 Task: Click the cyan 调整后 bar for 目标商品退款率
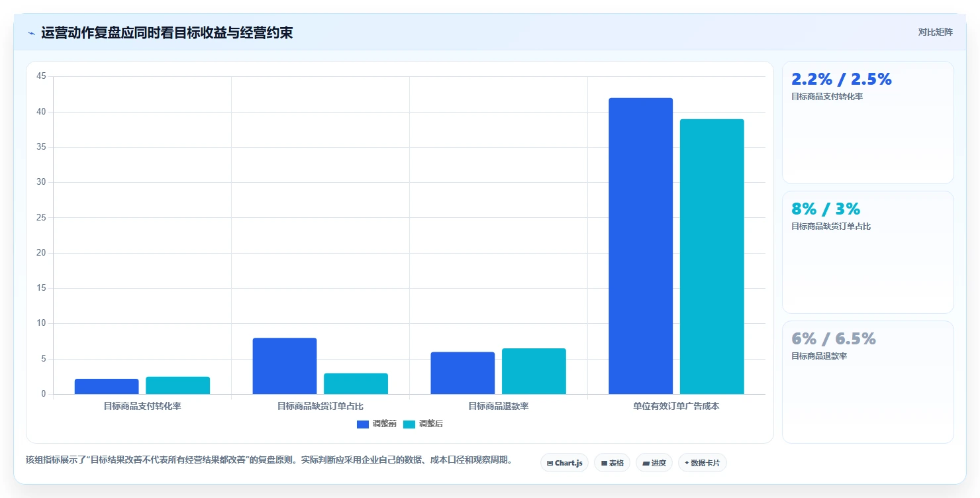click(x=534, y=371)
